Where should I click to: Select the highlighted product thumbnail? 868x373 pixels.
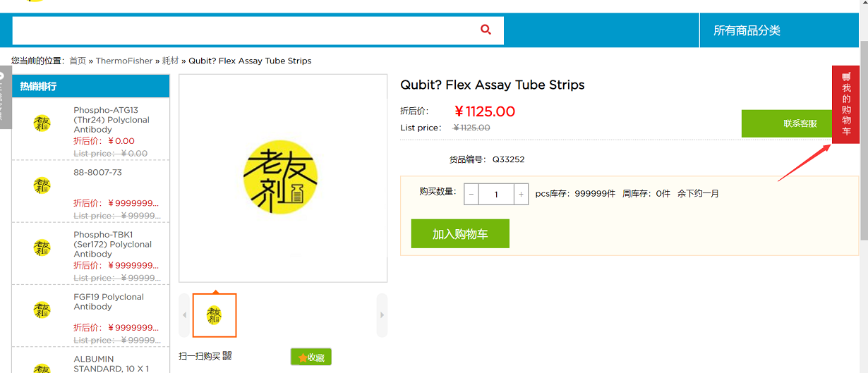[215, 315]
